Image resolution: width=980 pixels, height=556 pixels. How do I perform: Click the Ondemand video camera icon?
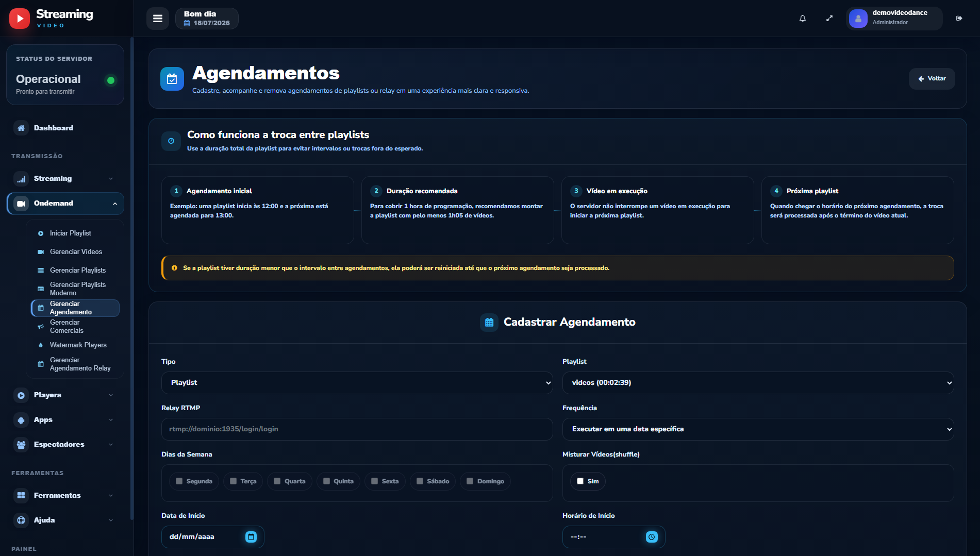point(21,204)
